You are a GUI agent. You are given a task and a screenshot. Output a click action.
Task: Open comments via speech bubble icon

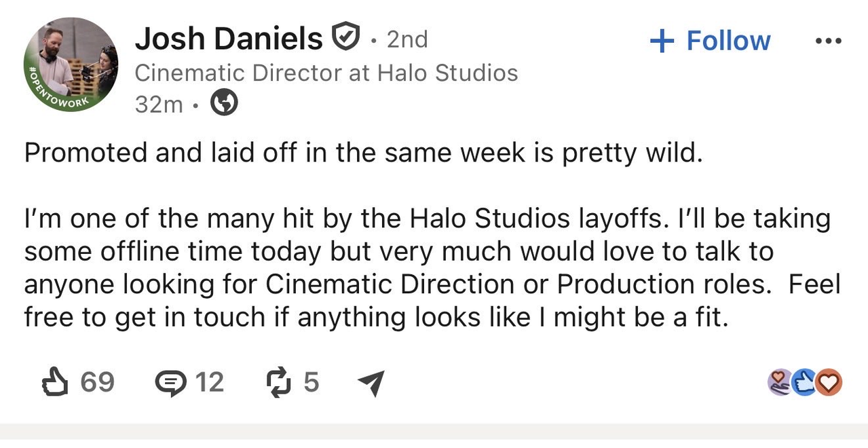(170, 383)
